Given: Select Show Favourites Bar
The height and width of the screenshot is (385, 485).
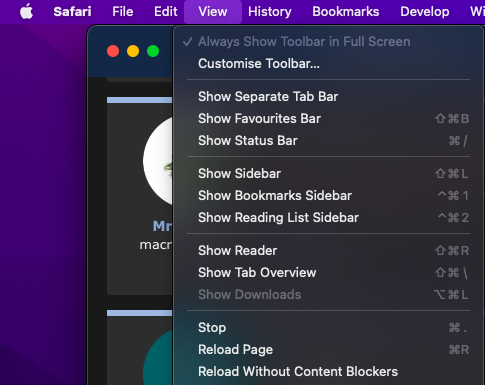Looking at the screenshot, I should (x=328, y=119).
